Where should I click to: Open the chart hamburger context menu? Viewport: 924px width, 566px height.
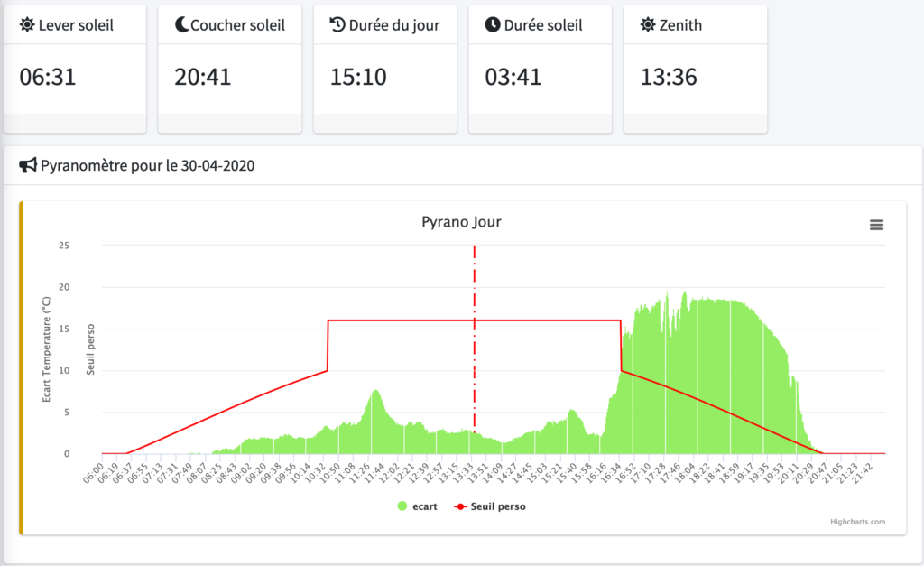click(876, 225)
